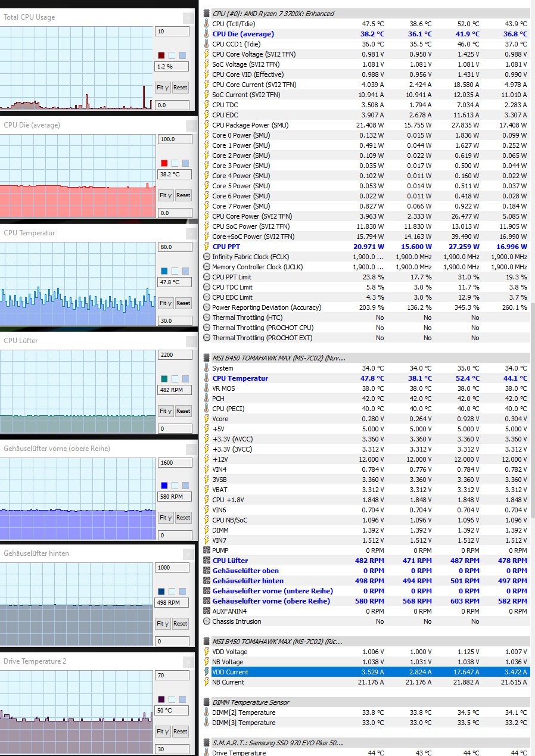Open blue line swatch in Gehäuselüfter vorne (obere Reihe)

tap(164, 486)
